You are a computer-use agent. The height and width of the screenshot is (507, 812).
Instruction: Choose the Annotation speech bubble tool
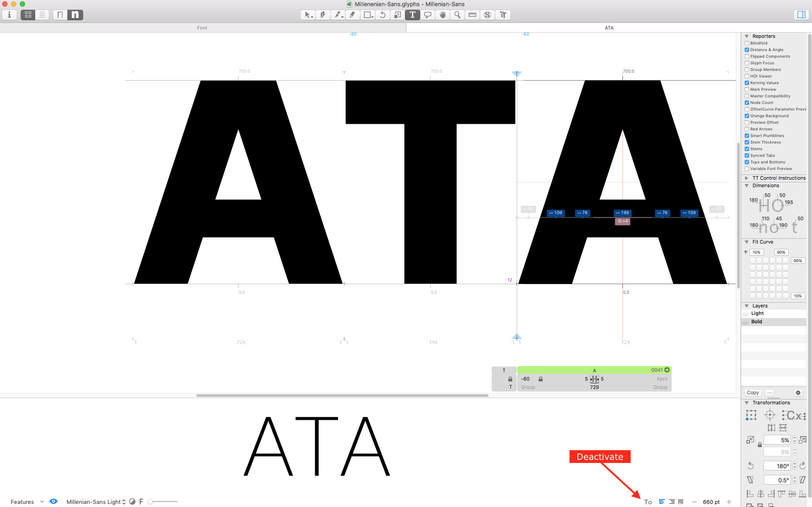pyautogui.click(x=427, y=15)
